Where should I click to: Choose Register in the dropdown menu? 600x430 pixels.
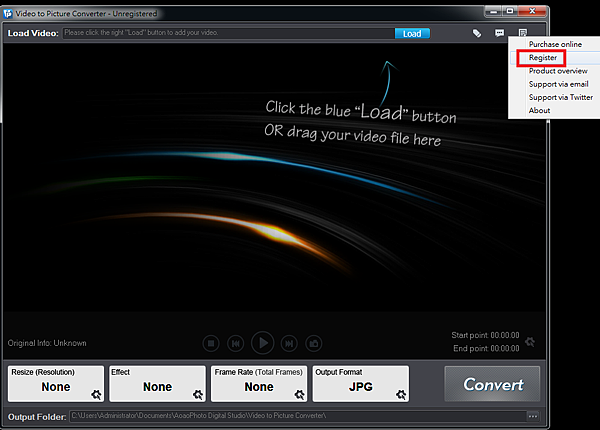coord(543,58)
